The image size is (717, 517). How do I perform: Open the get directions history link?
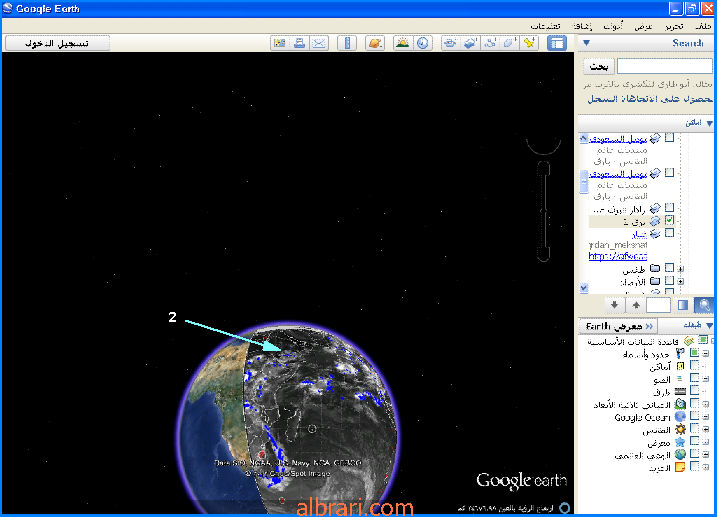tap(650, 99)
